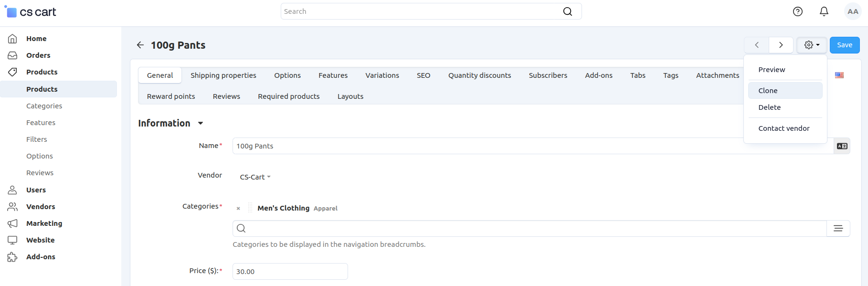Image resolution: width=868 pixels, height=286 pixels.
Task: Click the categories search input
Action: [529, 228]
